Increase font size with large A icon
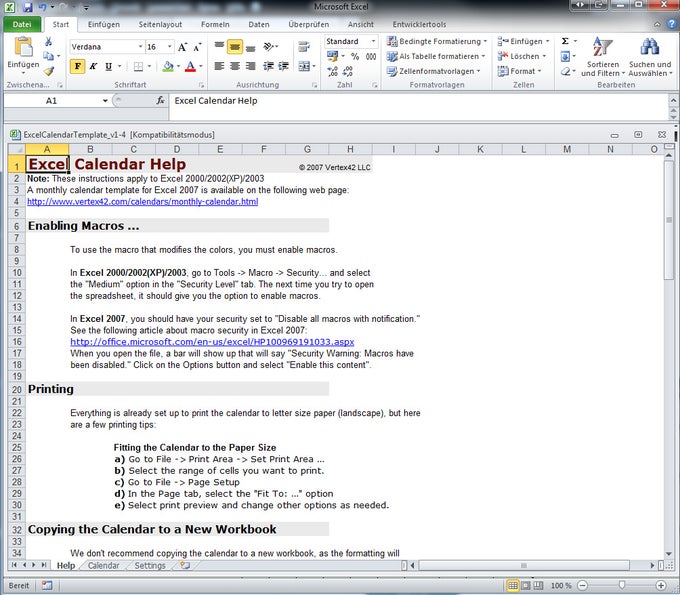 coord(183,47)
